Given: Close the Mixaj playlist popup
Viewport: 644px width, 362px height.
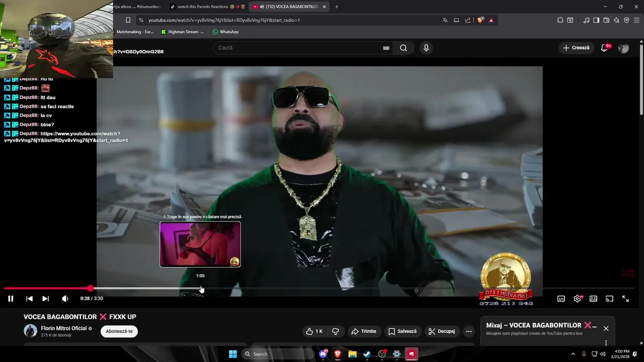Looking at the screenshot, I should [x=606, y=328].
